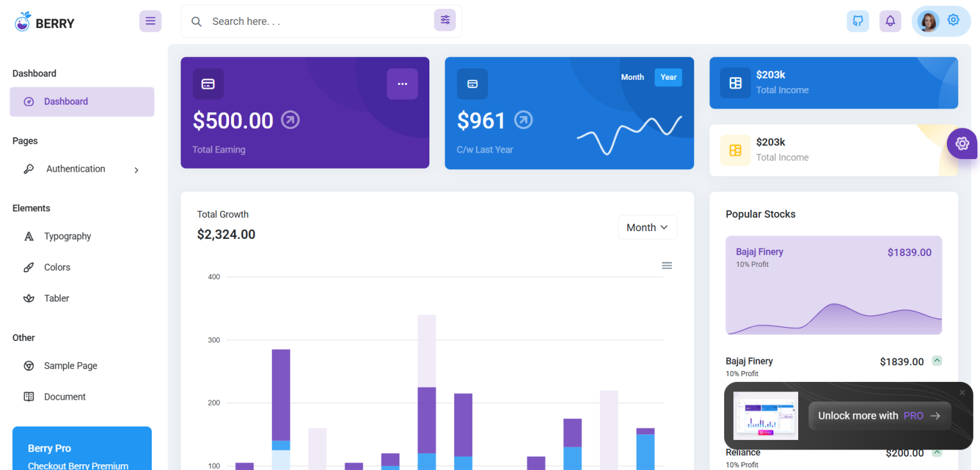The image size is (980, 470).
Task: Select Year on the C/w Last Year card
Action: [x=668, y=77]
